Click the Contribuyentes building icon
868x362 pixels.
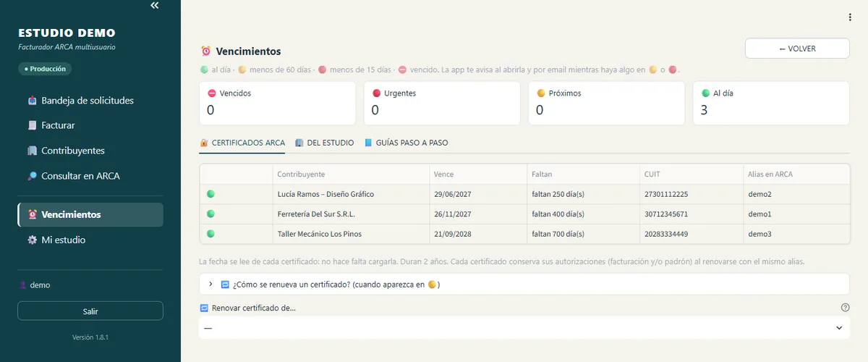coord(32,151)
